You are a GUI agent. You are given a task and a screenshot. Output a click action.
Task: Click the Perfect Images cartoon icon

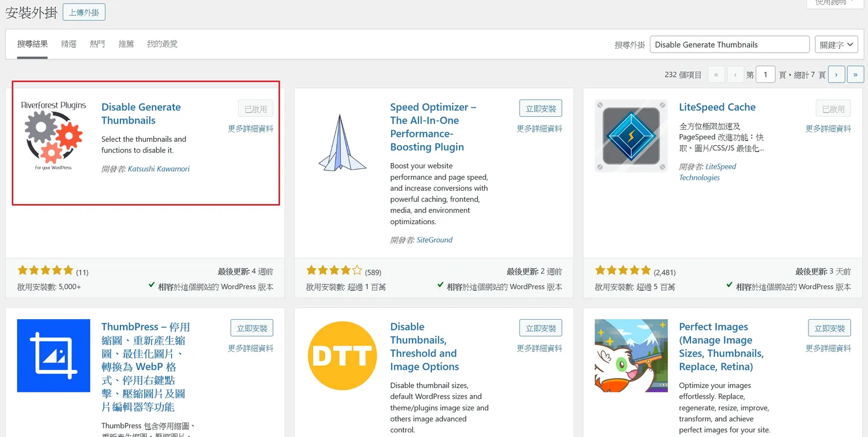pyautogui.click(x=631, y=355)
